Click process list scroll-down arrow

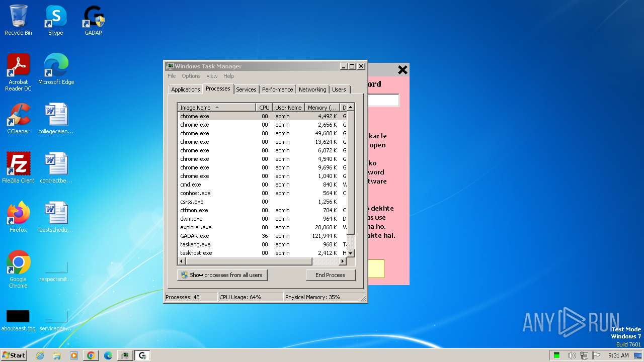coord(351,253)
